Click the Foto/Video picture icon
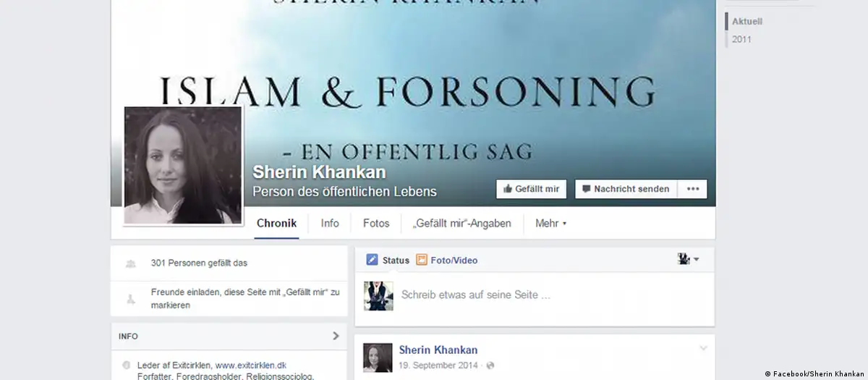 coord(422,260)
